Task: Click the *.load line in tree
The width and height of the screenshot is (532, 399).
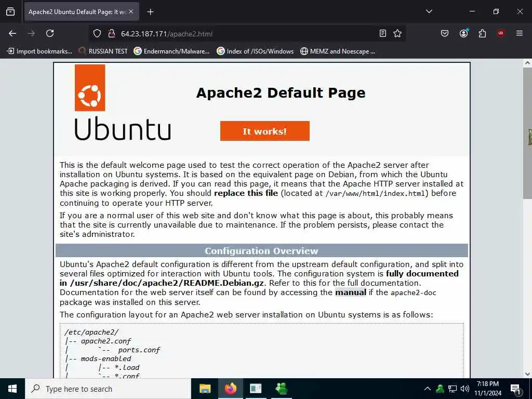Action: point(127,367)
